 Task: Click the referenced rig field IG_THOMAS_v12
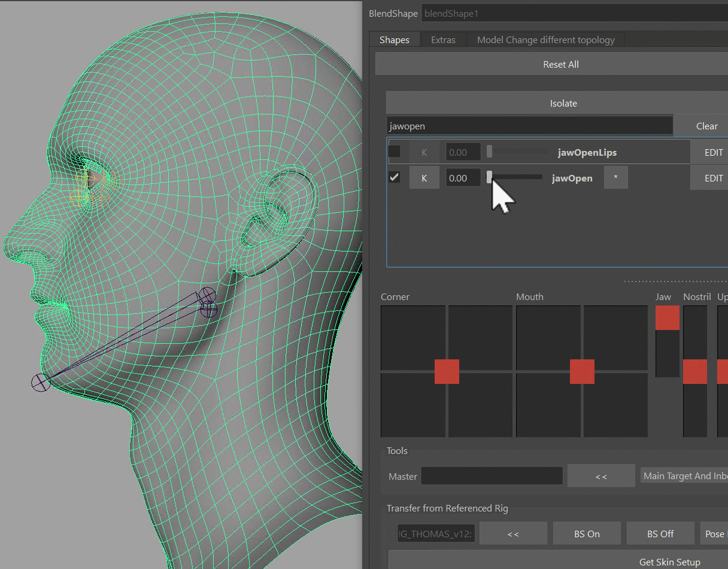coord(436,534)
